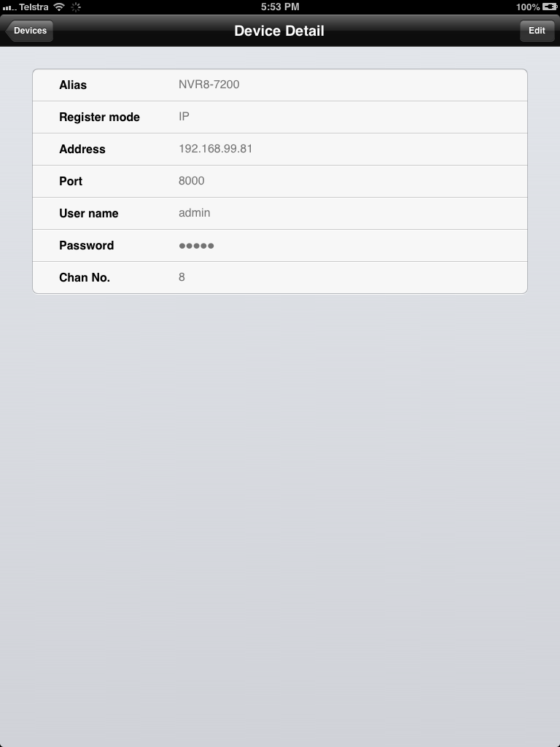Tap the Wi-Fi status icon
Image resolution: width=560 pixels, height=747 pixels.
click(x=59, y=7)
